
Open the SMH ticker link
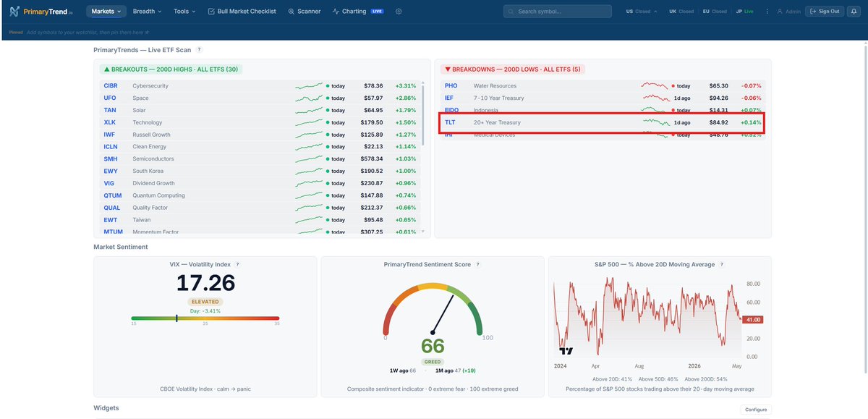(110, 158)
